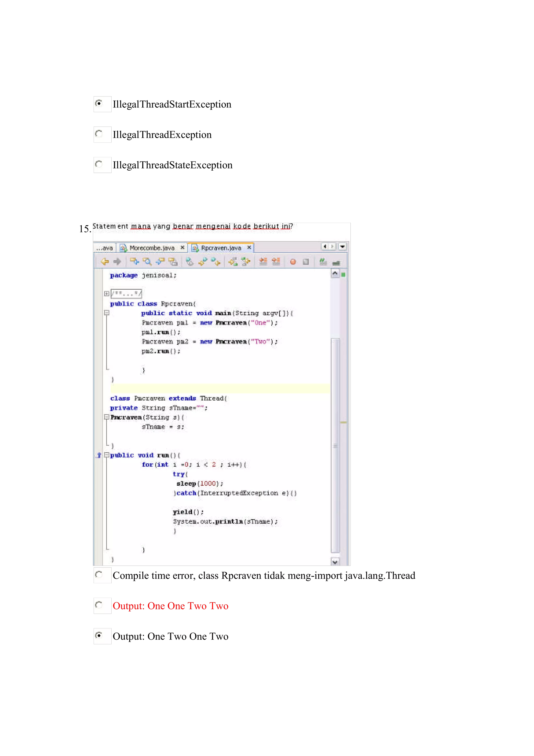This screenshot has height=756, width=534.
Task: Click the Java file icon on Morecombe.java tab
Action: (123, 248)
